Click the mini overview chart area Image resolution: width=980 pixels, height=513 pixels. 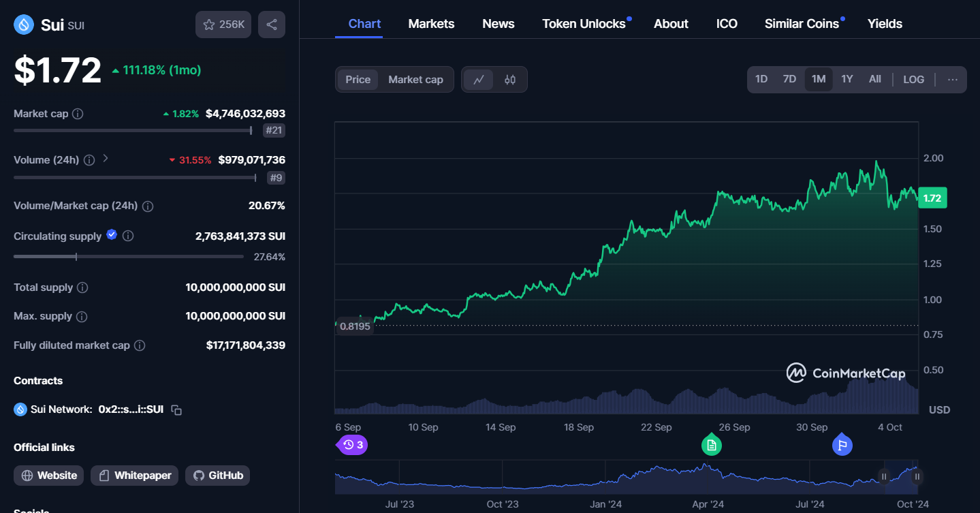[x=627, y=477]
